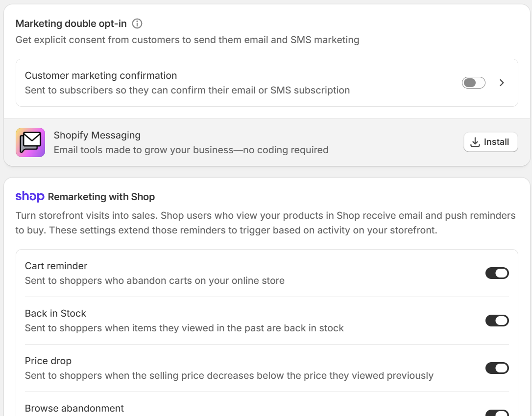Click the purple Shop logo

(x=30, y=196)
